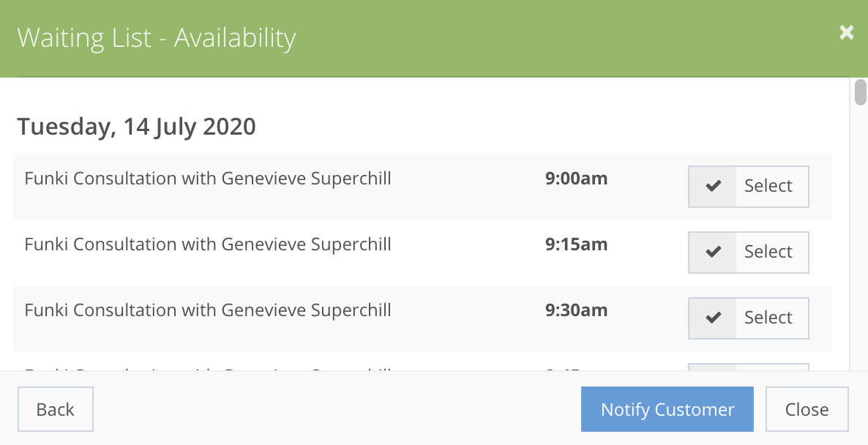868x445 pixels.
Task: Click the 9:00am appointment row text
Action: tap(208, 178)
